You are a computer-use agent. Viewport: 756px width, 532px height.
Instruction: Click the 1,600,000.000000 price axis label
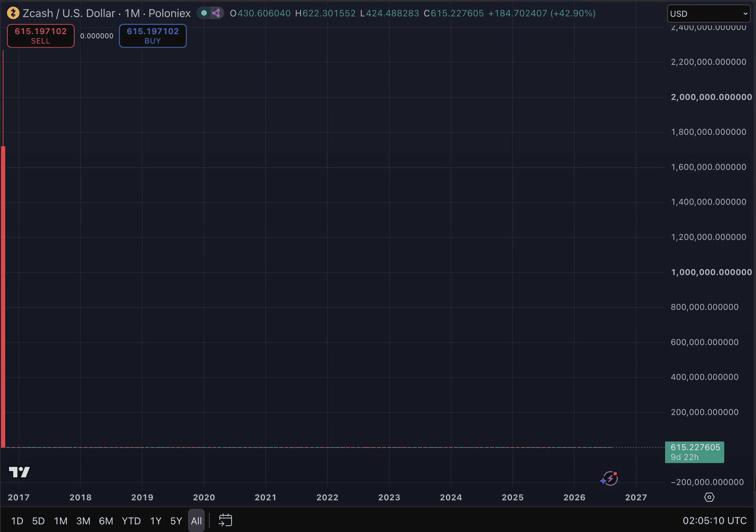point(708,167)
